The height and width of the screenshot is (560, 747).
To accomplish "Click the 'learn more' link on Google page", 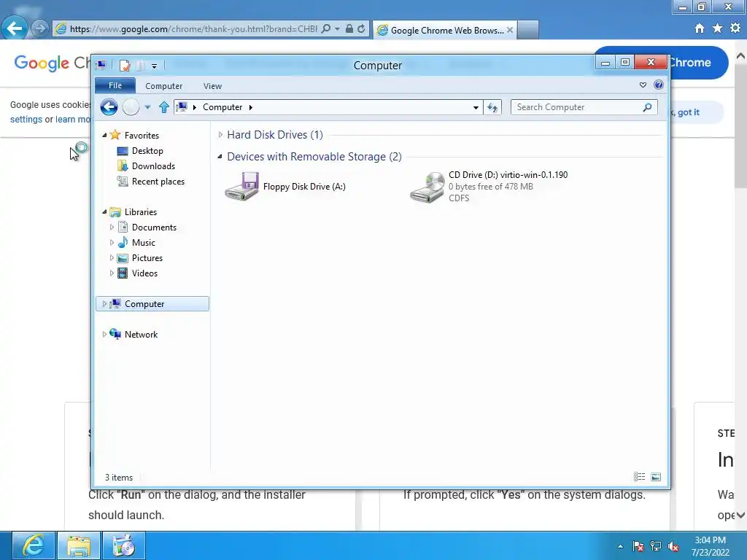I will pos(72,119).
